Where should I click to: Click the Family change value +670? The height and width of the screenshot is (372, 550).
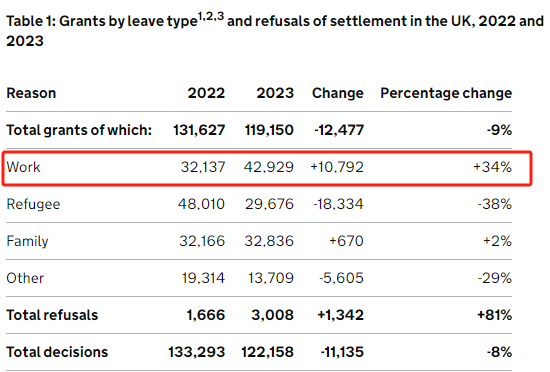pyautogui.click(x=346, y=241)
